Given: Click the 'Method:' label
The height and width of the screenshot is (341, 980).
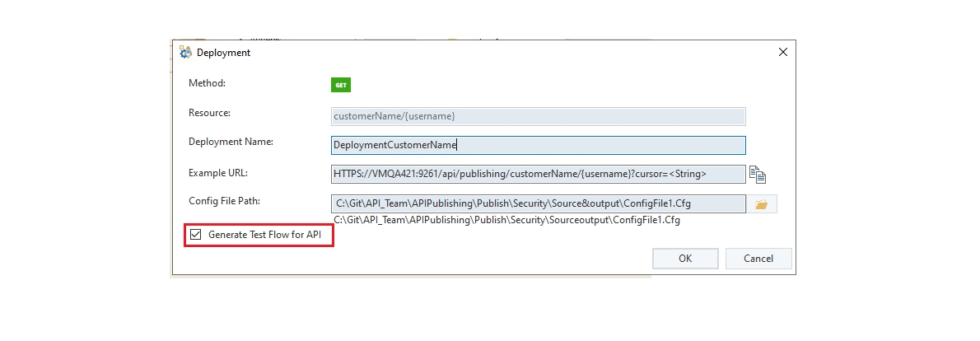Looking at the screenshot, I should tap(207, 83).
